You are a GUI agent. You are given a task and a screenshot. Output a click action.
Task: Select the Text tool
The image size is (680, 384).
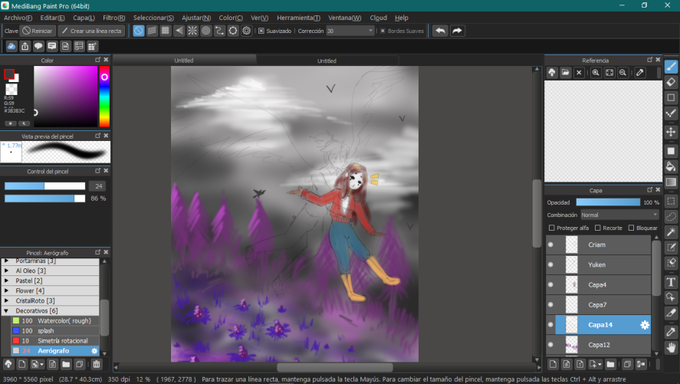click(x=671, y=282)
